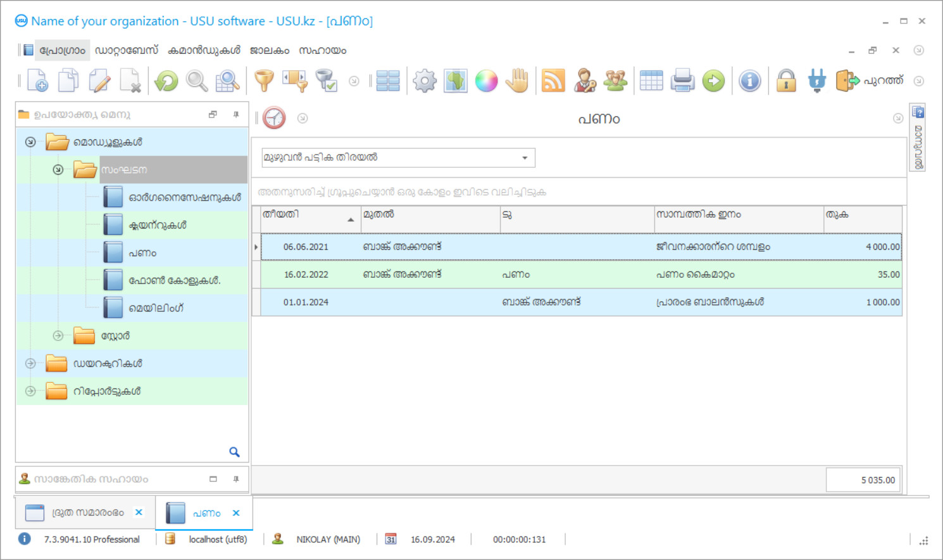Click the red clock icon above table
The image size is (943, 560).
point(274,118)
